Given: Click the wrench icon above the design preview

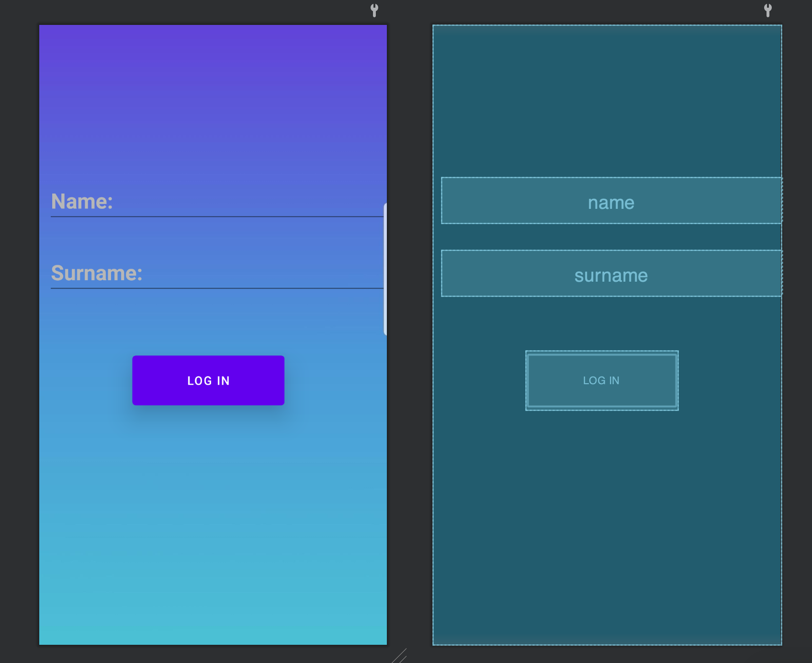Looking at the screenshot, I should 374,10.
